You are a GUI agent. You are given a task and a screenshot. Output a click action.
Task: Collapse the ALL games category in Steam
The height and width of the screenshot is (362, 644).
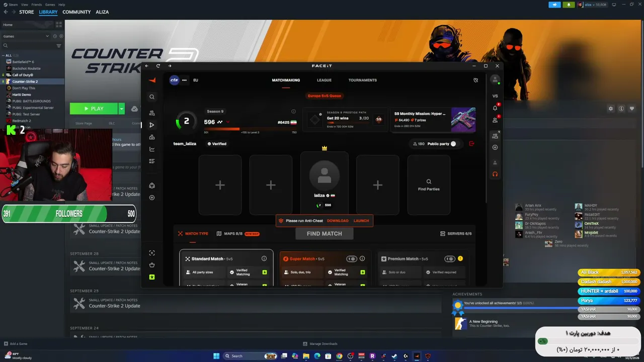[x=3, y=55]
